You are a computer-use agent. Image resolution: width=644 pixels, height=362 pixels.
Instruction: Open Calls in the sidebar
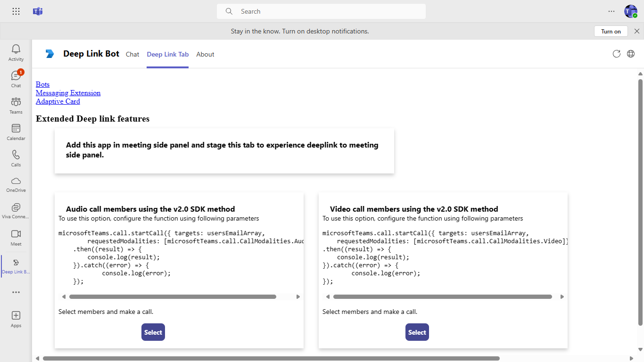point(16,158)
